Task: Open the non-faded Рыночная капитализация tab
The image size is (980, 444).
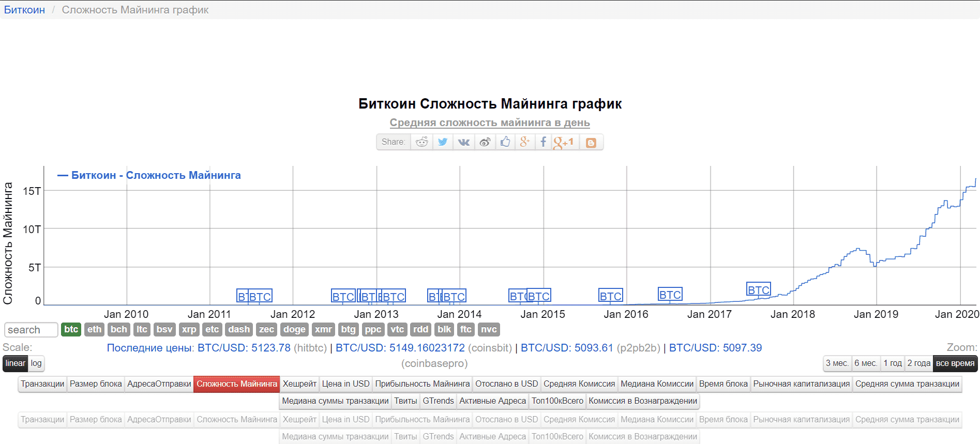Action: pyautogui.click(x=802, y=384)
